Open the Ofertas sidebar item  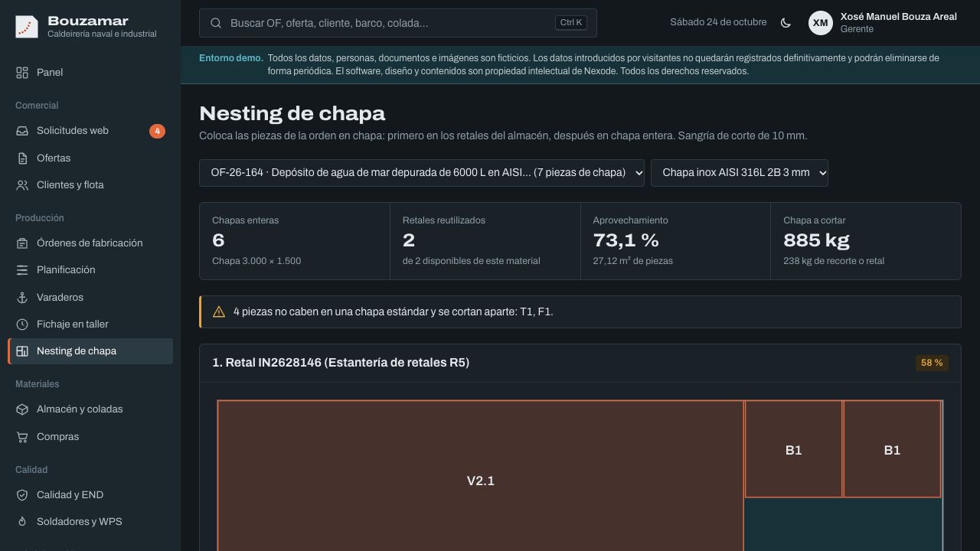click(x=90, y=158)
